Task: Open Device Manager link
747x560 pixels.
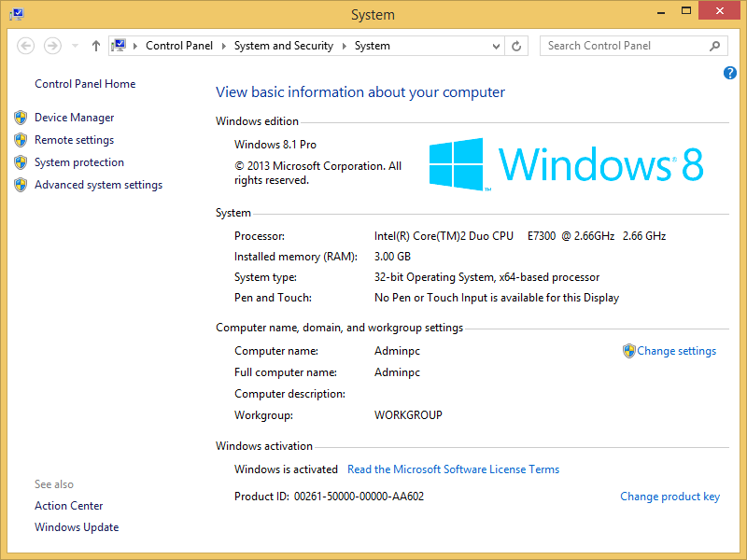Action: [x=75, y=118]
